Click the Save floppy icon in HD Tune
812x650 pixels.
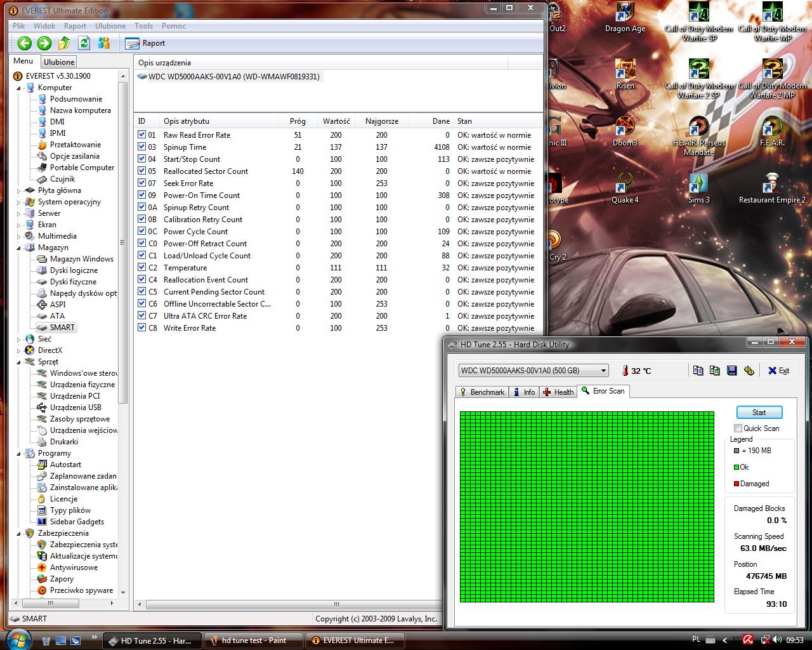point(732,371)
